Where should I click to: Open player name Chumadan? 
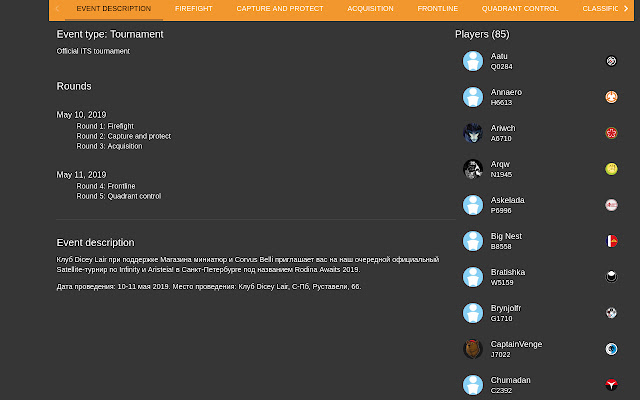pyautogui.click(x=511, y=380)
